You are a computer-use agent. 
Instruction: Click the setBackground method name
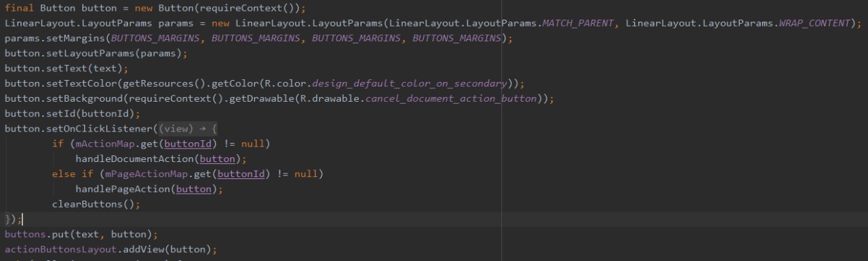click(83, 98)
